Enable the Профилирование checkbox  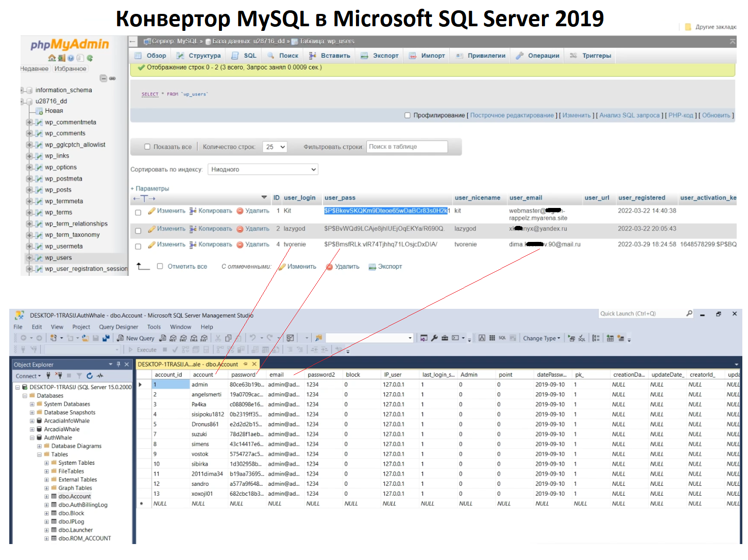(x=407, y=115)
